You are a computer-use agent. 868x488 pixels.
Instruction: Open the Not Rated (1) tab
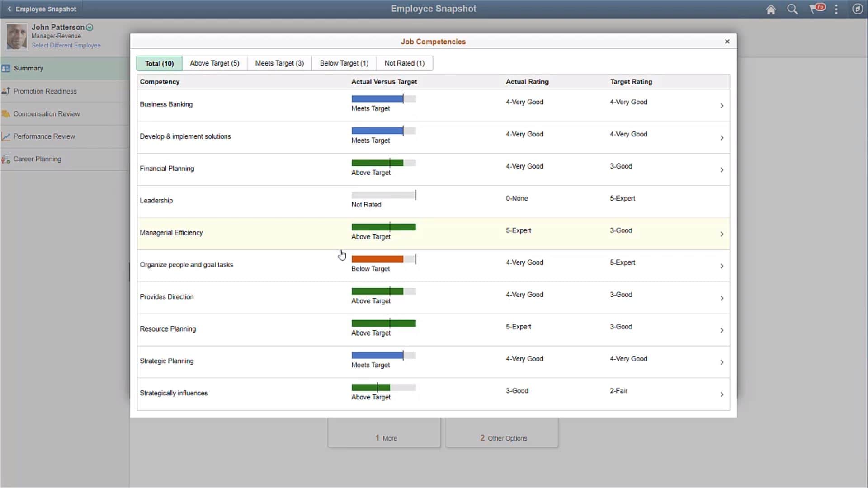(404, 63)
